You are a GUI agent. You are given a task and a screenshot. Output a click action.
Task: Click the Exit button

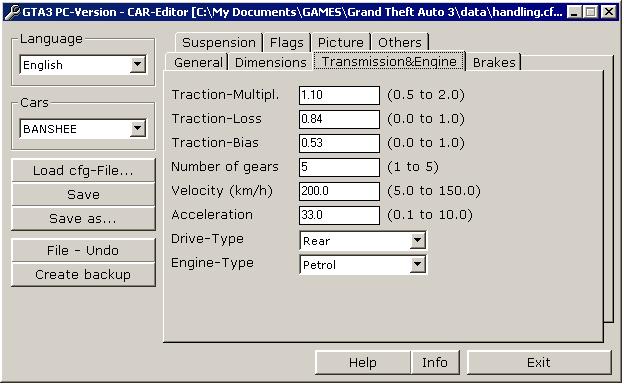pos(539,362)
